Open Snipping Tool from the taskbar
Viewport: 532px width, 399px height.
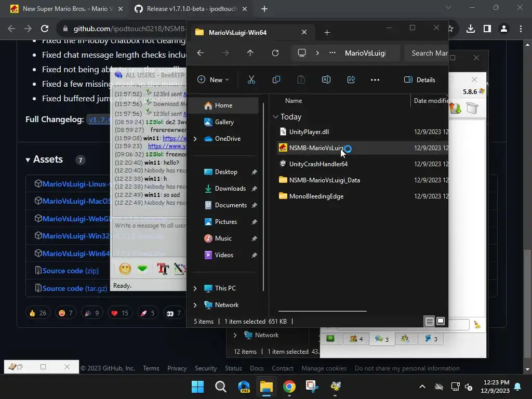[312, 387]
